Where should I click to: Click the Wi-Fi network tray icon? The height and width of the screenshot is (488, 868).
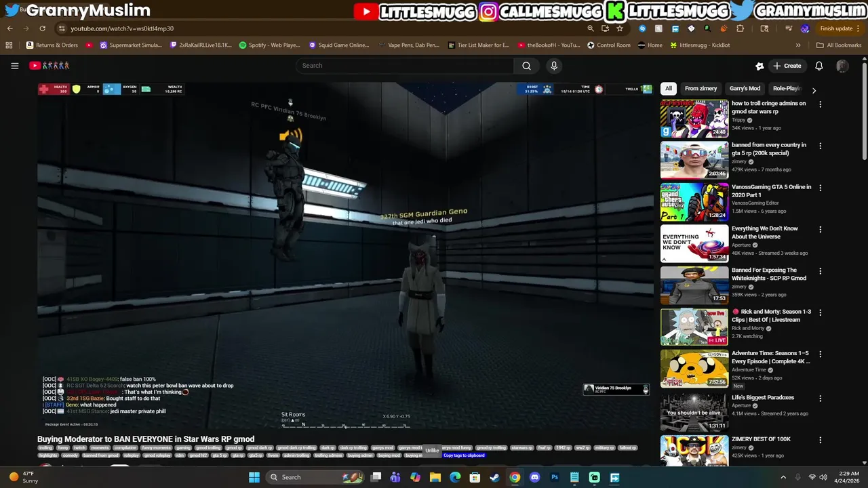(x=812, y=477)
